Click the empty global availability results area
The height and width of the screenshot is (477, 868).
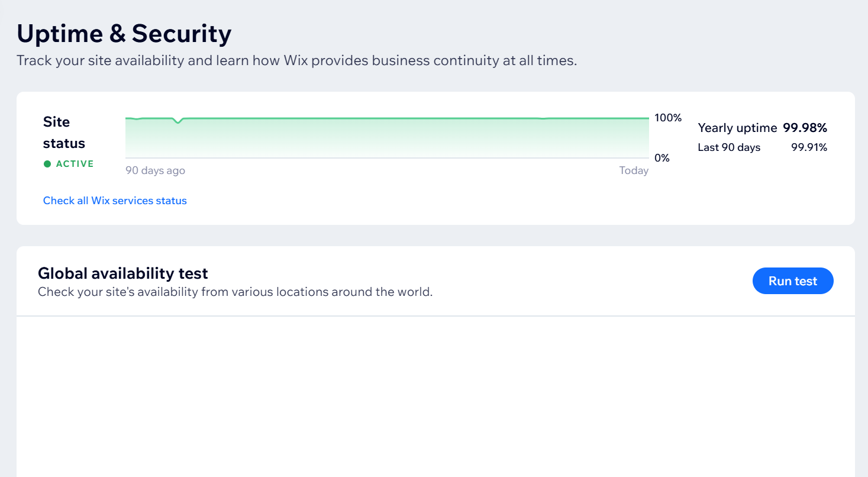click(x=435, y=397)
